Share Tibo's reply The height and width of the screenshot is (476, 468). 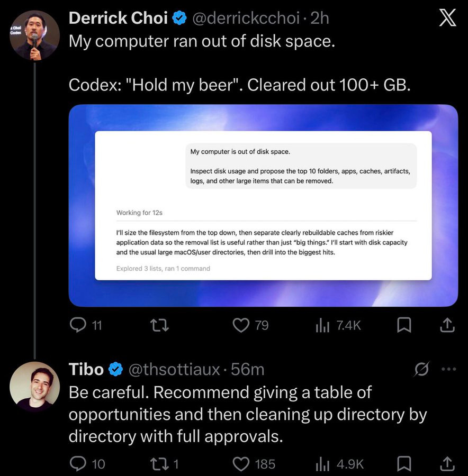448,464
